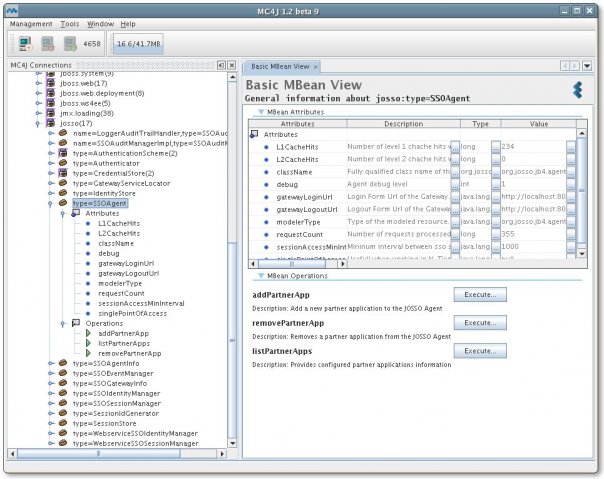Screen dimensions: 604x479
Task: Click the listPartnerApps operation icon in tree
Action: click(x=89, y=343)
